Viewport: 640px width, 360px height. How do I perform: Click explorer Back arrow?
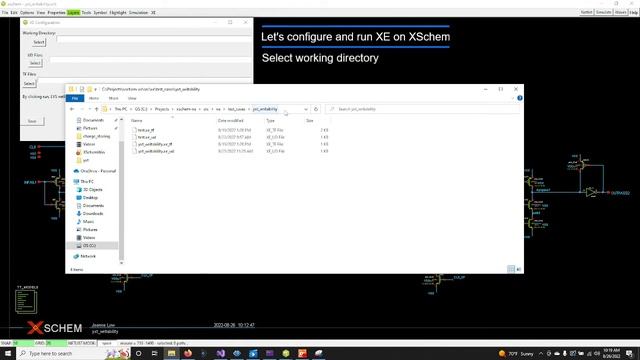(x=72, y=109)
